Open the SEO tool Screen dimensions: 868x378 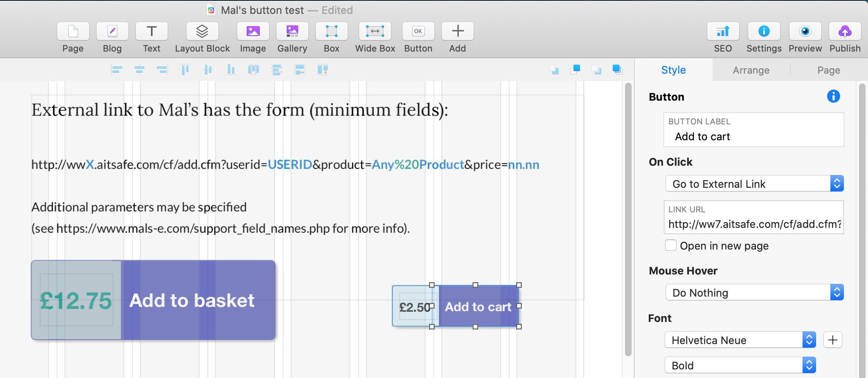click(x=723, y=32)
